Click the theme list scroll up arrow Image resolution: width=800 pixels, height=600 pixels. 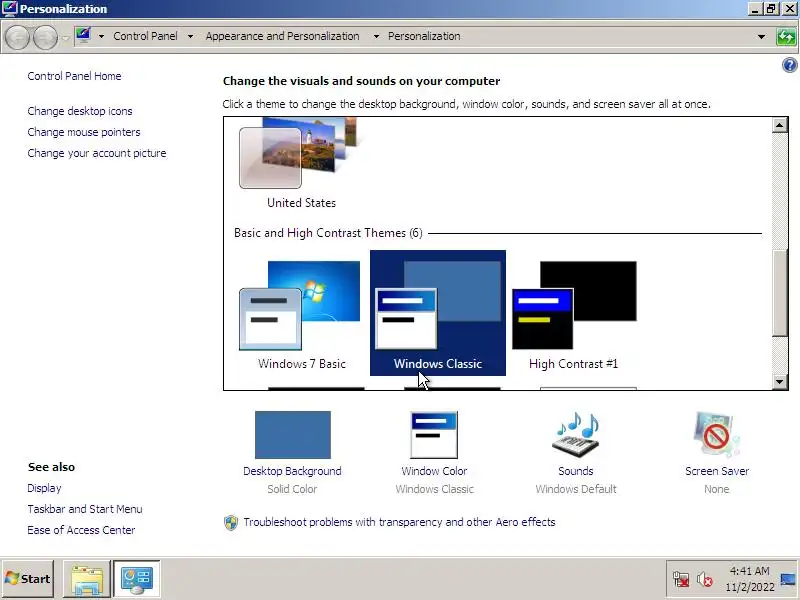point(780,125)
